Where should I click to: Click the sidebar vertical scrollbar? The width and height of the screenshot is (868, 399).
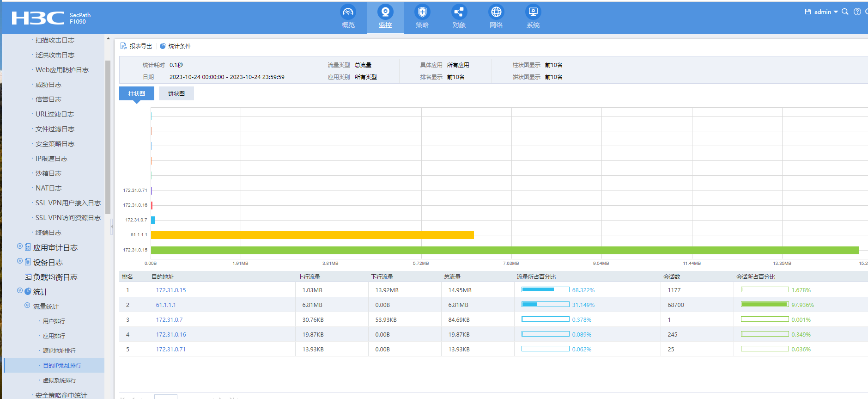pos(108,137)
